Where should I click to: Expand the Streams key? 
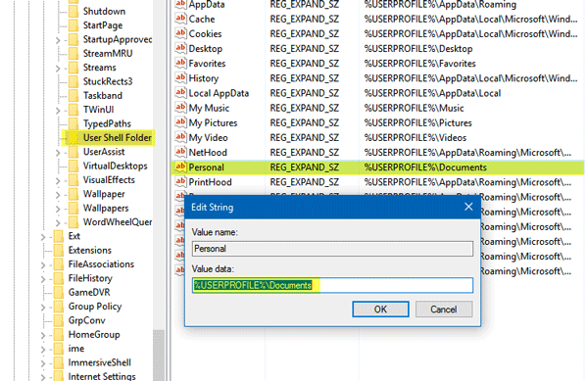(58, 68)
